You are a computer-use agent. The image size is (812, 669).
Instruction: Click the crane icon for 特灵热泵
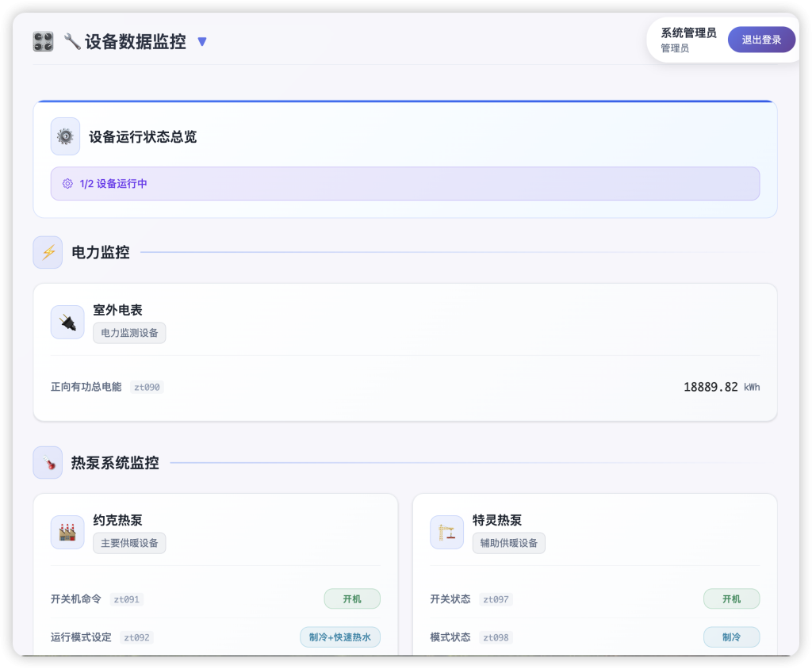click(x=447, y=532)
